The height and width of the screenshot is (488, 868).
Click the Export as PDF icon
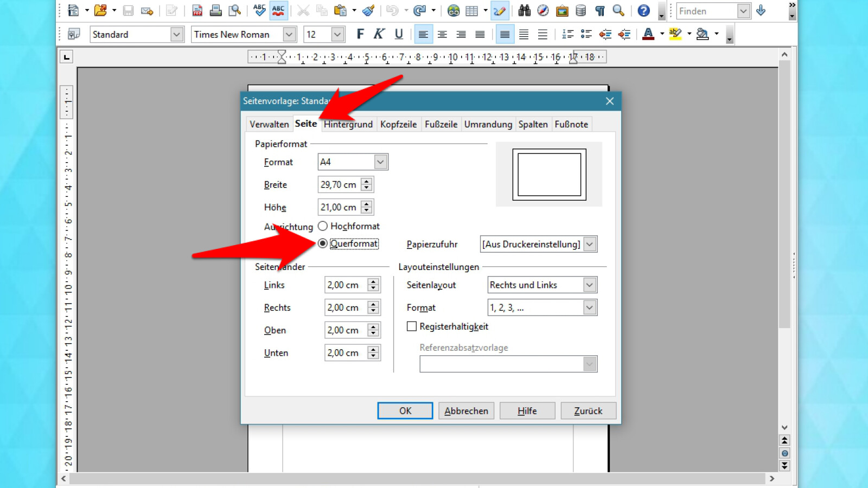point(197,10)
